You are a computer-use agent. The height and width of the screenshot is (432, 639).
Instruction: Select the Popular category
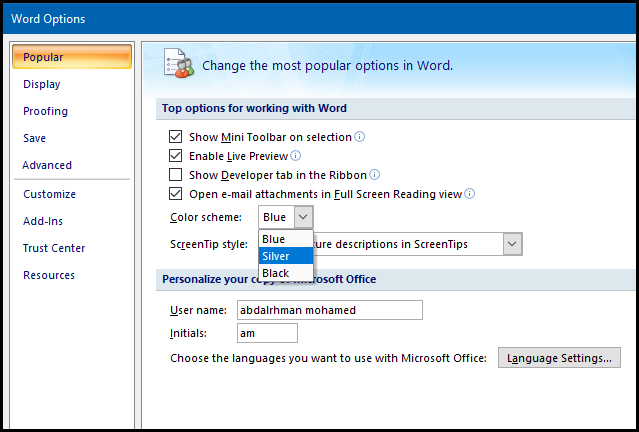tap(72, 57)
